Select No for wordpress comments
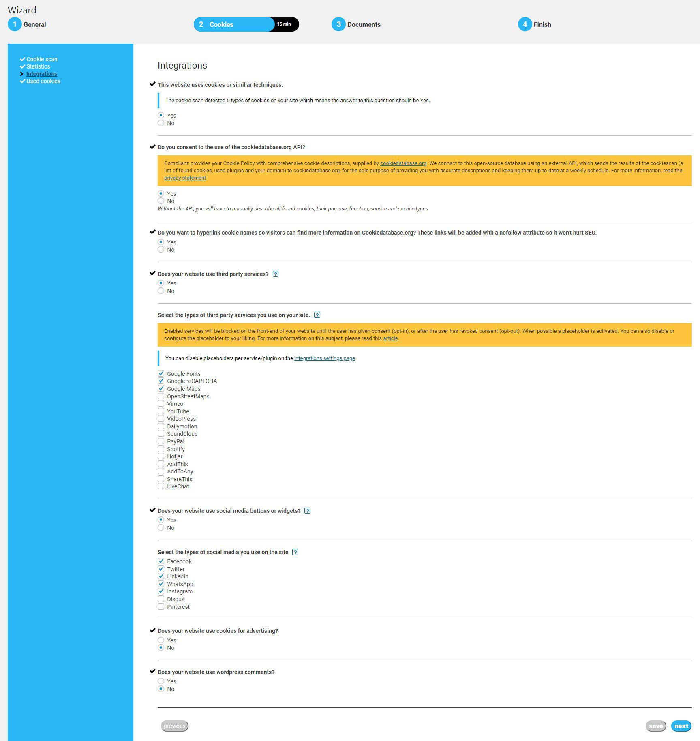The image size is (700, 741). coord(161,689)
